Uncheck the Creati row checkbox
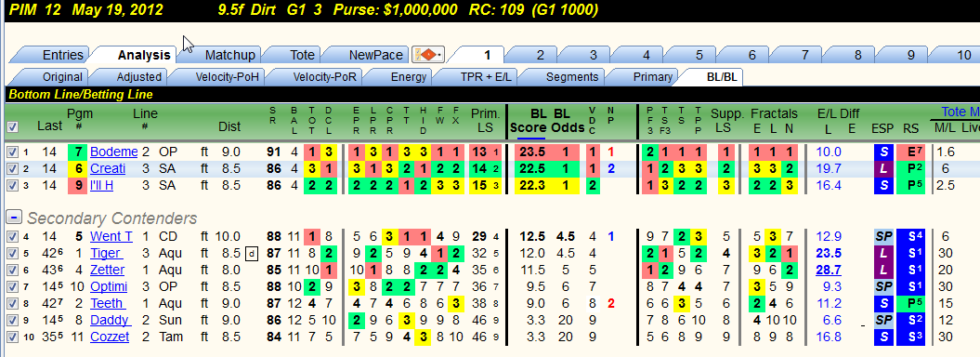Viewport: 980px width, 357px height. click(12, 169)
